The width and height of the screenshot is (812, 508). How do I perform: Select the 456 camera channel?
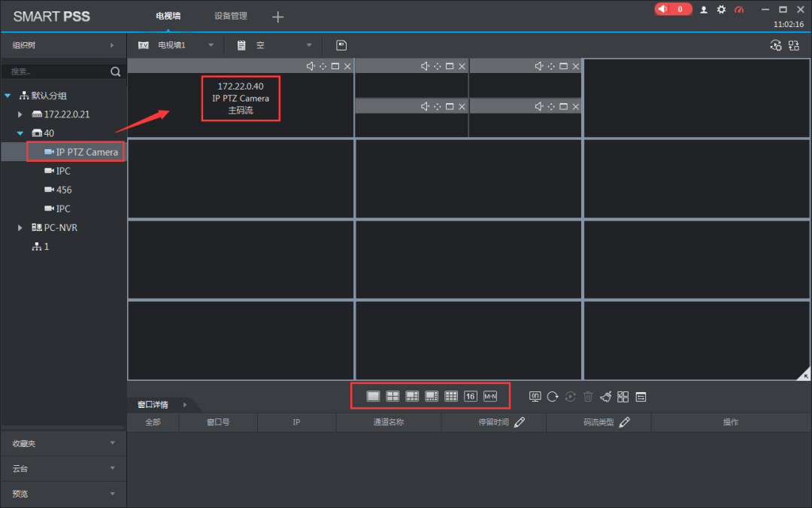64,190
